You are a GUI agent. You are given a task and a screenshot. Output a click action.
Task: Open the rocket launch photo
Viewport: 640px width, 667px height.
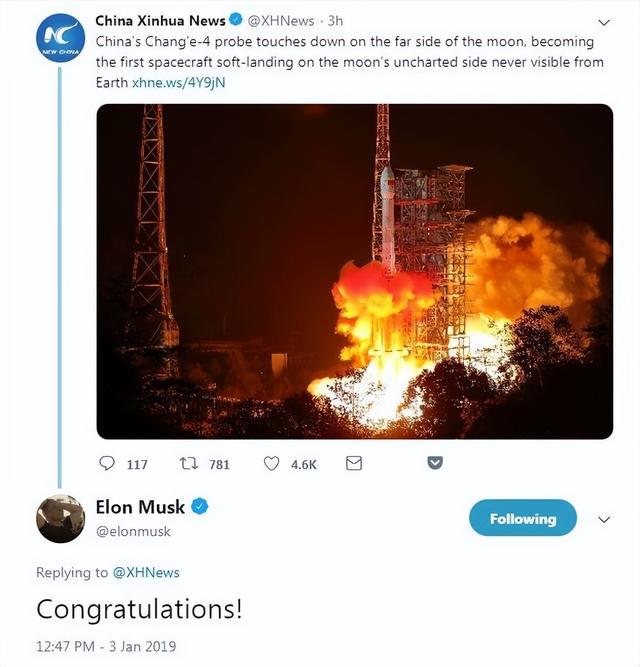point(354,271)
